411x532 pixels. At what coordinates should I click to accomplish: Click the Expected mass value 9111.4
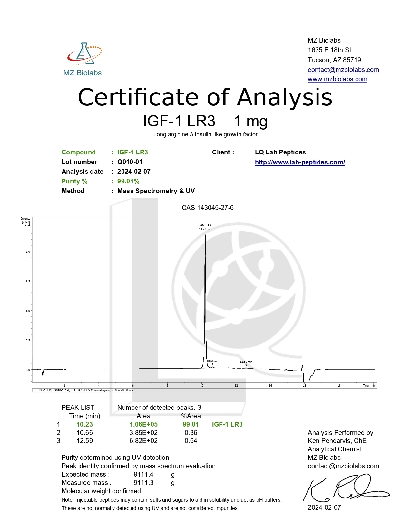(143, 474)
